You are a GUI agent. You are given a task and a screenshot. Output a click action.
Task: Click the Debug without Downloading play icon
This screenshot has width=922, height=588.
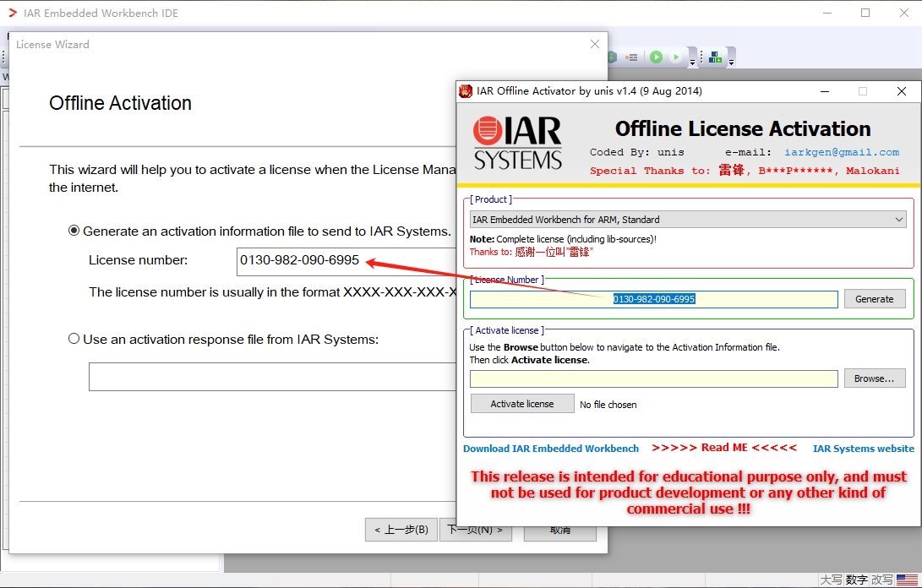(676, 57)
